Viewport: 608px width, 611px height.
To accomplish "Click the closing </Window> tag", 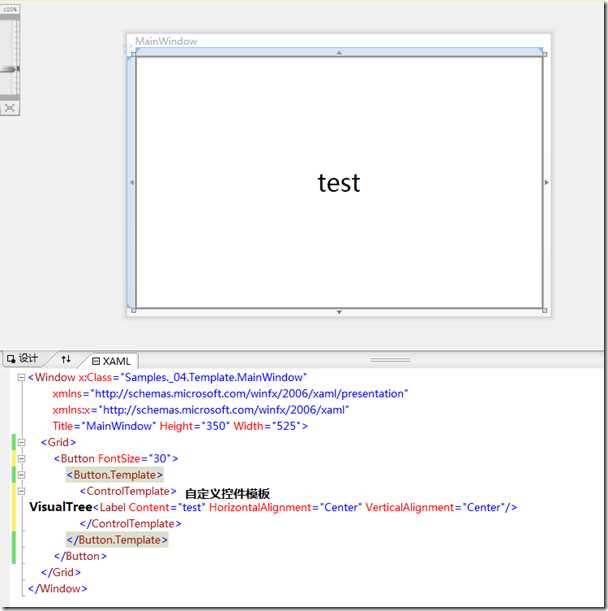I will 58,588.
